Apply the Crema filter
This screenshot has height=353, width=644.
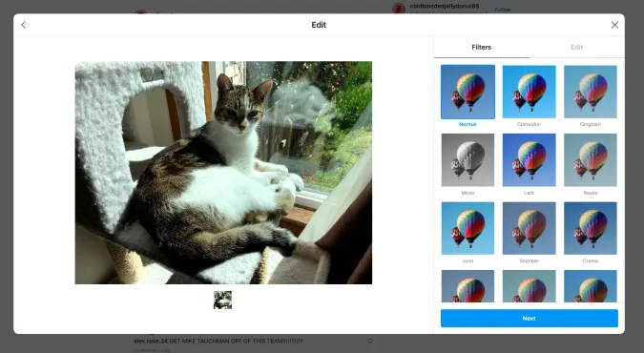point(591,228)
